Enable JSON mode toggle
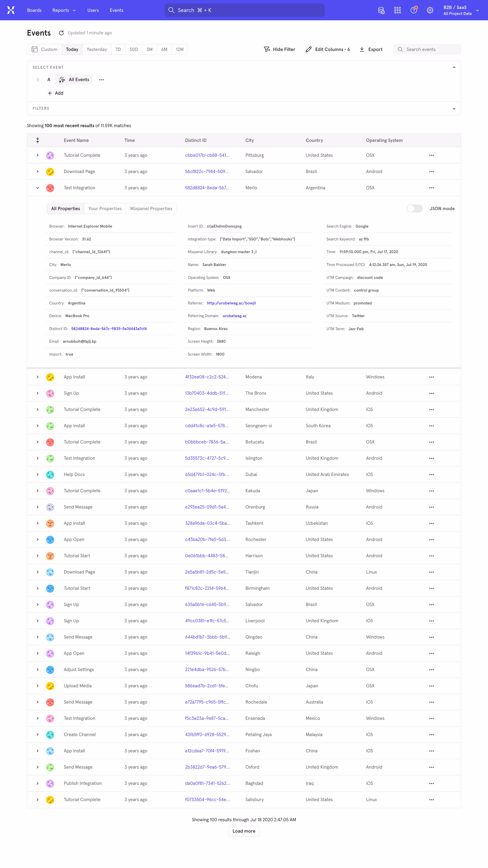 pyautogui.click(x=415, y=209)
